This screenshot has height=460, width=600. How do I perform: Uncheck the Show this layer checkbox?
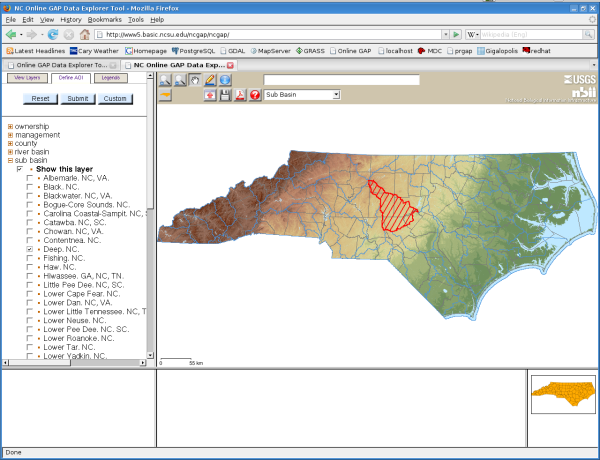point(20,169)
